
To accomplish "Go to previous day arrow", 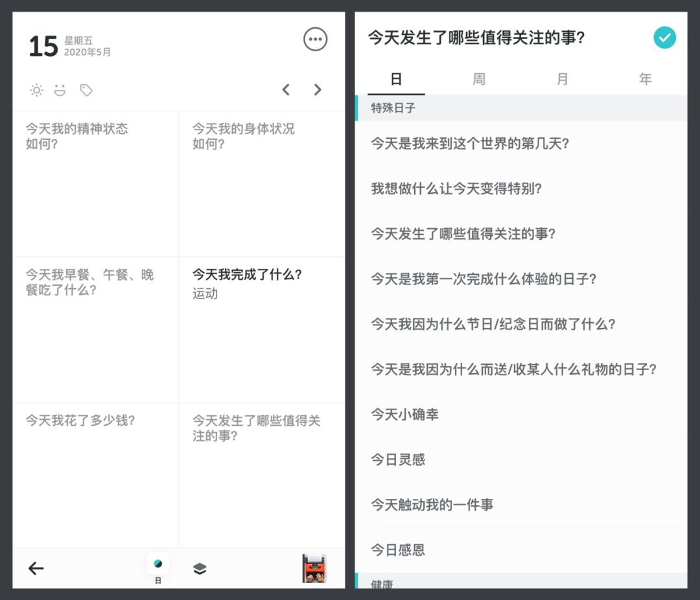I will (286, 89).
